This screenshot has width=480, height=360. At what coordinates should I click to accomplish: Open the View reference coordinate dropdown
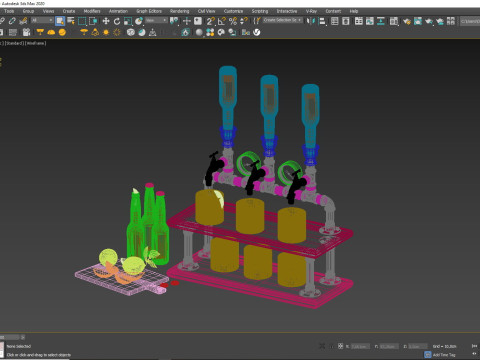click(x=156, y=21)
